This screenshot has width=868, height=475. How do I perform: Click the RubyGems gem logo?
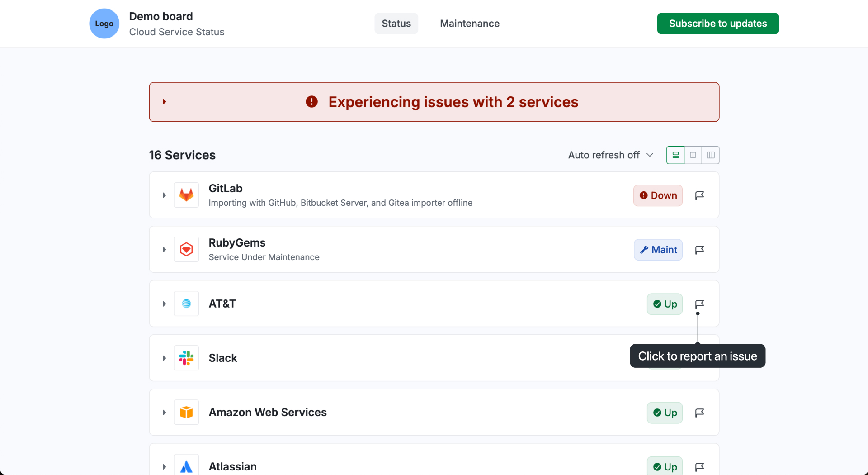186,249
